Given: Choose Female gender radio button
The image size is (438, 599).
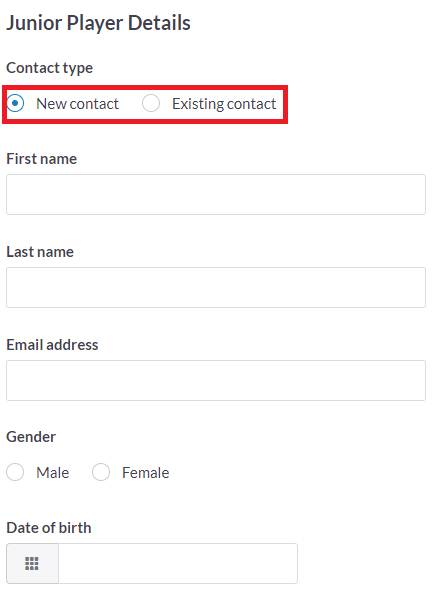Looking at the screenshot, I should click(x=101, y=472).
